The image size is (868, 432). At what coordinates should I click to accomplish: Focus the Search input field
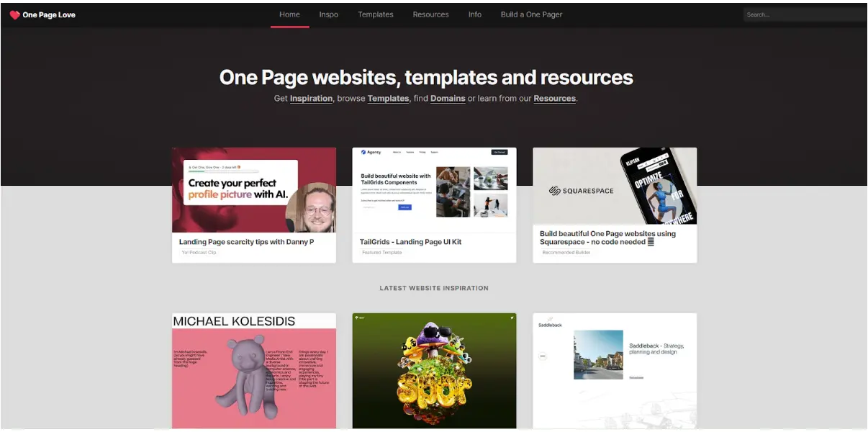pyautogui.click(x=803, y=14)
